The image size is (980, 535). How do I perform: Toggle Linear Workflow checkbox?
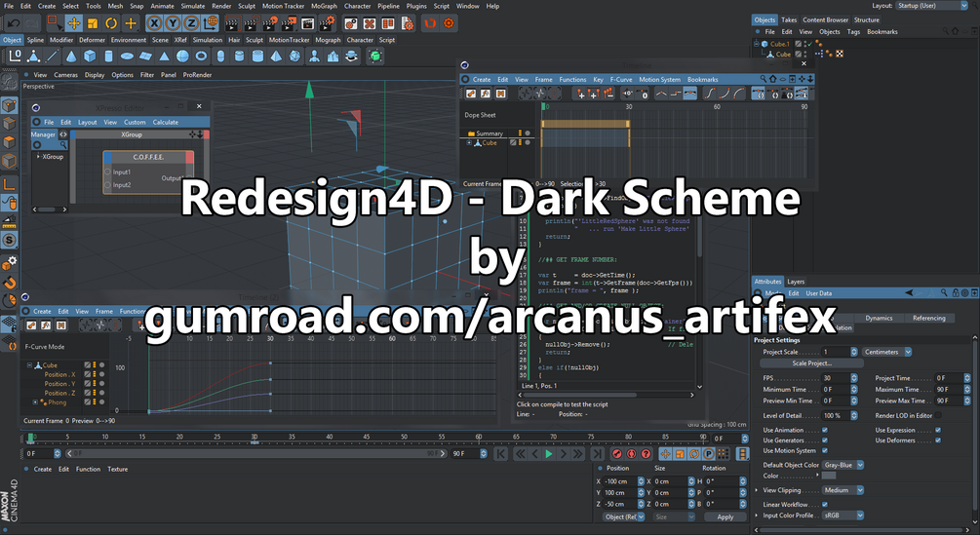(x=824, y=505)
